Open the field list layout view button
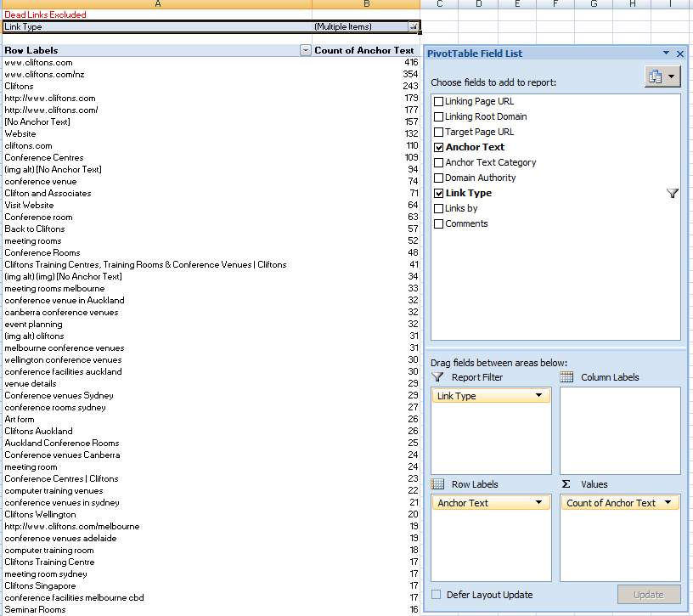Viewport: 693px width, 616px height. pos(662,76)
